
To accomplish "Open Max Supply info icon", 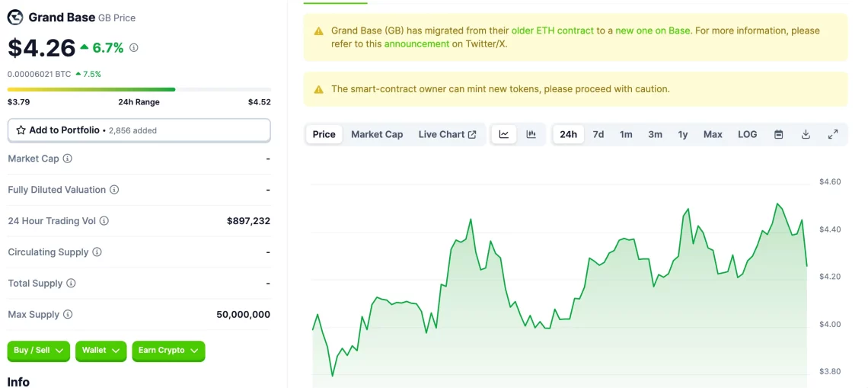I will click(68, 314).
